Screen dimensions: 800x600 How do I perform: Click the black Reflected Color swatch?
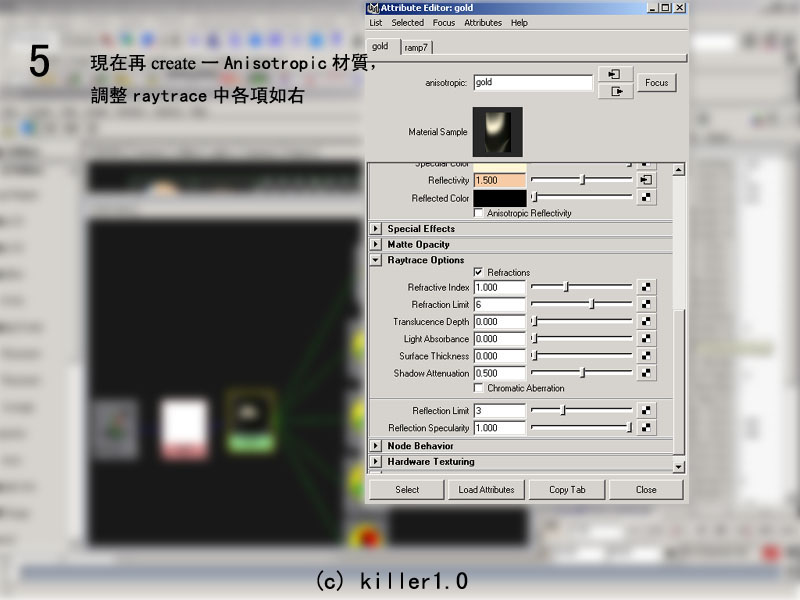coord(499,198)
